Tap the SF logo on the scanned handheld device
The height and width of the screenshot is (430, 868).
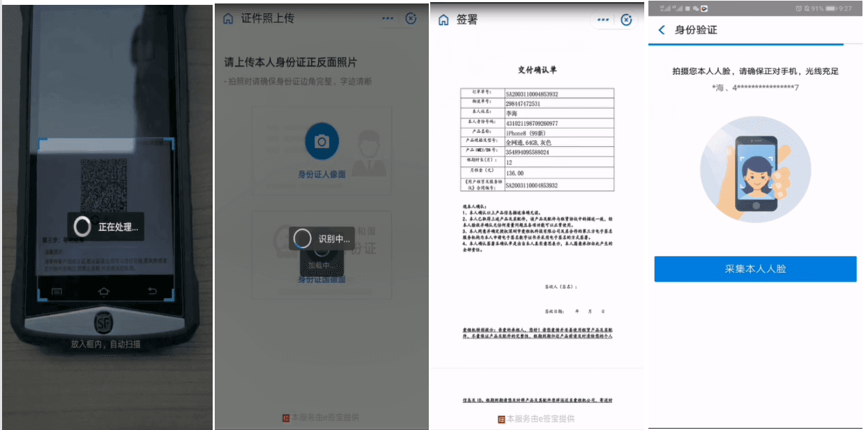[104, 323]
